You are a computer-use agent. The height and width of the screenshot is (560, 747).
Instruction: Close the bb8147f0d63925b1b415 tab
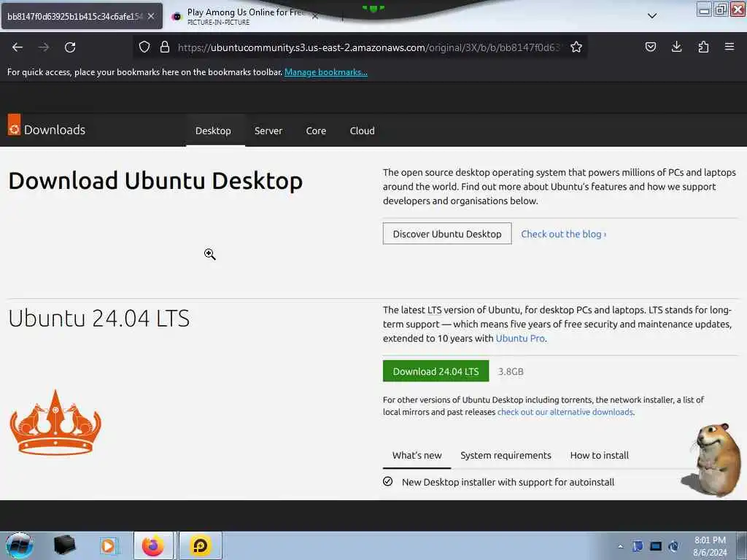[x=151, y=16]
